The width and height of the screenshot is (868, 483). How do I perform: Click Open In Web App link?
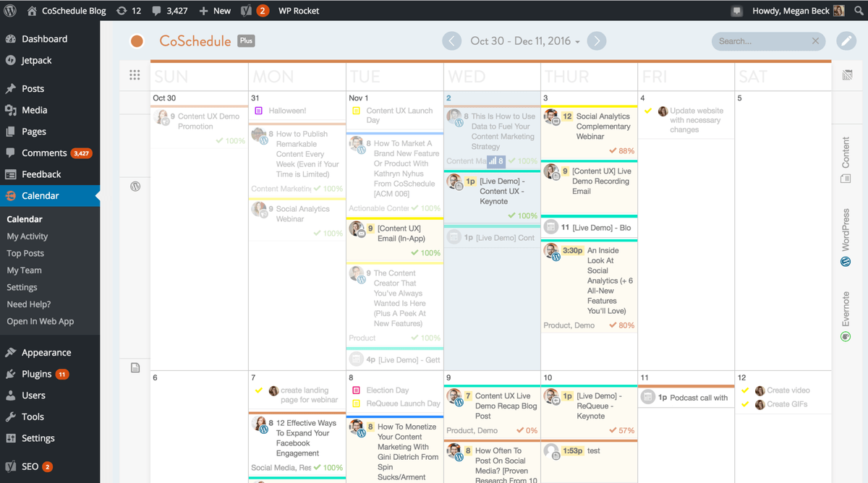[41, 321]
